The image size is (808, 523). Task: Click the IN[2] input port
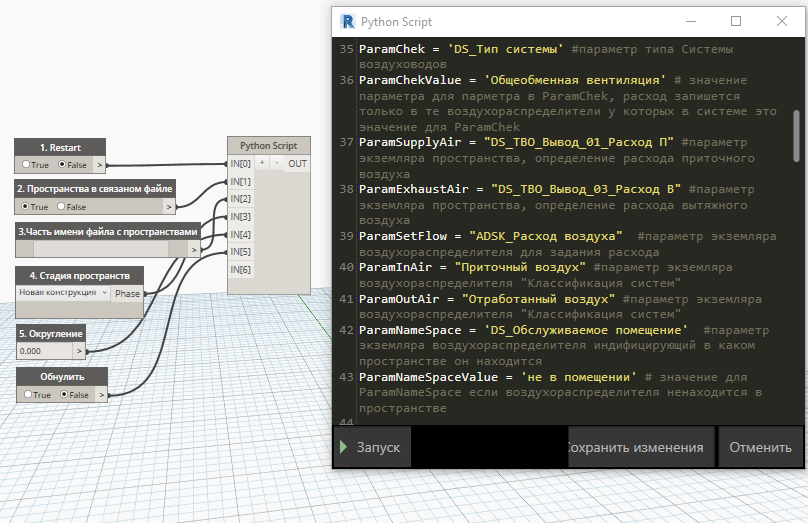click(240, 199)
